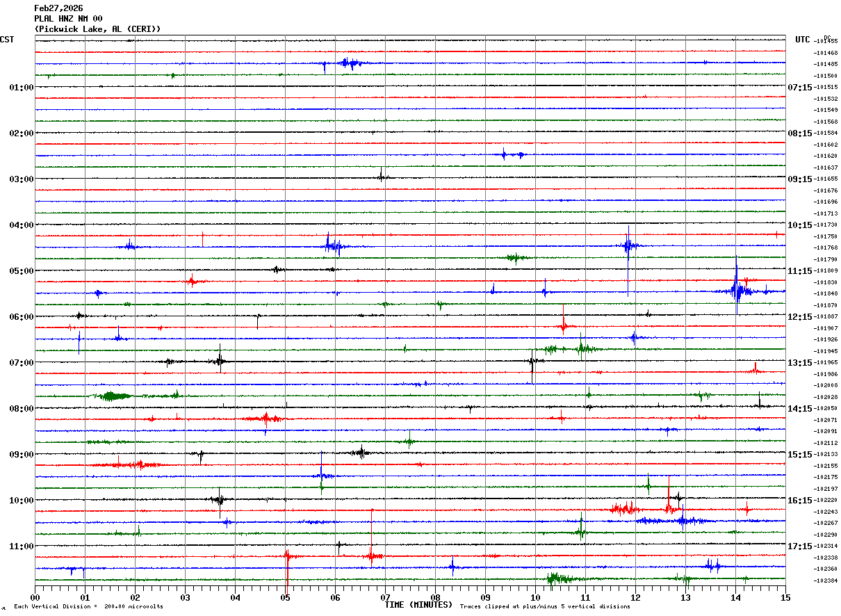Click the 06:00 CST row label

tap(21, 317)
